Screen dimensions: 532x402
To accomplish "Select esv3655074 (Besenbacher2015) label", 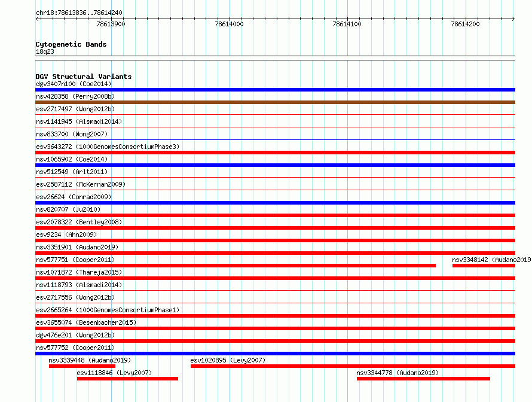I will coord(86,322).
